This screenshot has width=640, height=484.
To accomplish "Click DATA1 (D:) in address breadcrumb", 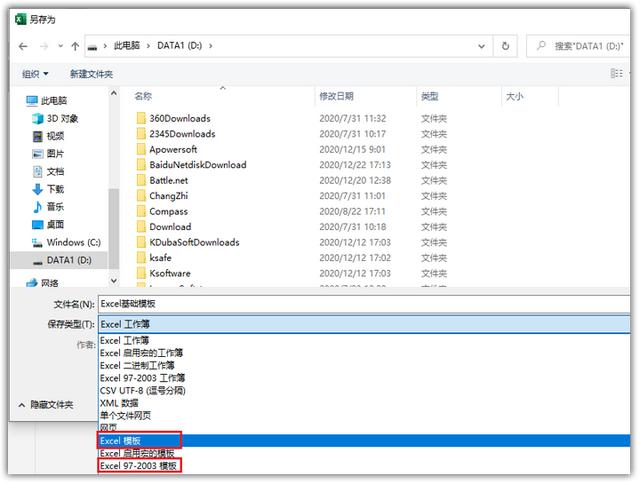I will 180,46.
